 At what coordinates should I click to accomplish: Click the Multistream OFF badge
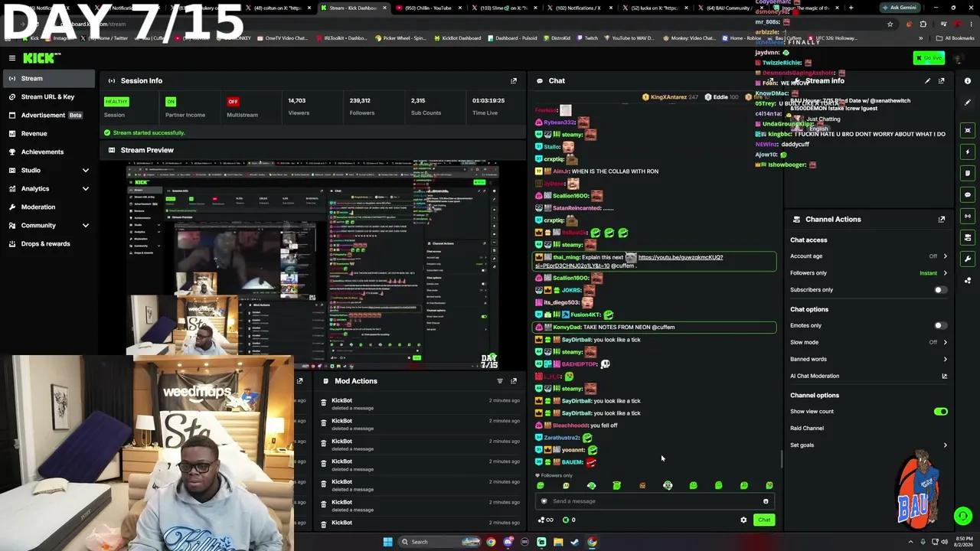pyautogui.click(x=233, y=102)
